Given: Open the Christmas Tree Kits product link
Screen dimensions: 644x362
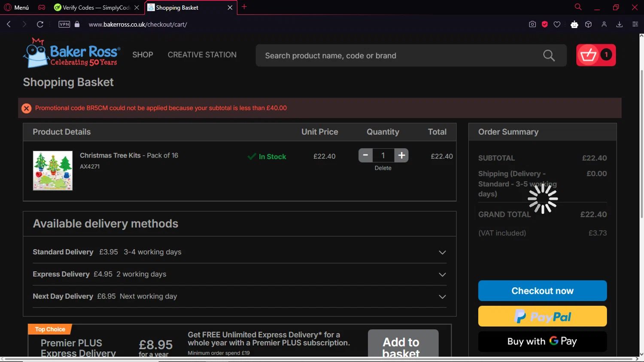Looking at the screenshot, I should coord(129,155).
